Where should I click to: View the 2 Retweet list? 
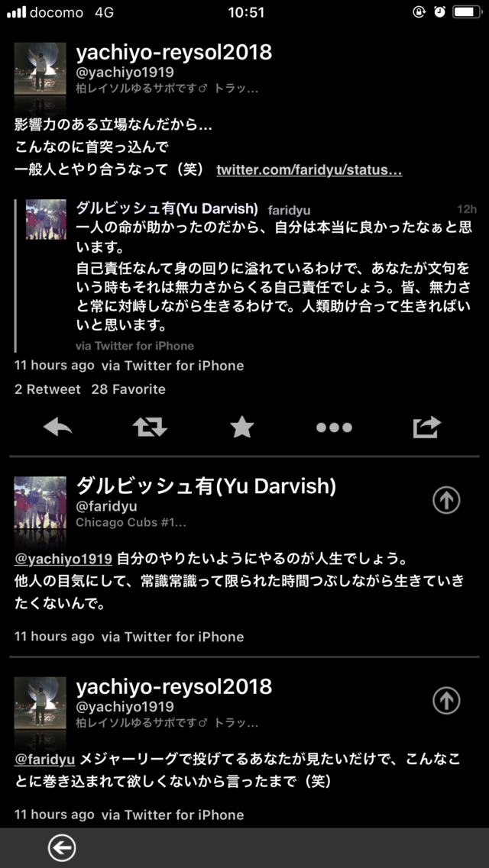coord(47,389)
